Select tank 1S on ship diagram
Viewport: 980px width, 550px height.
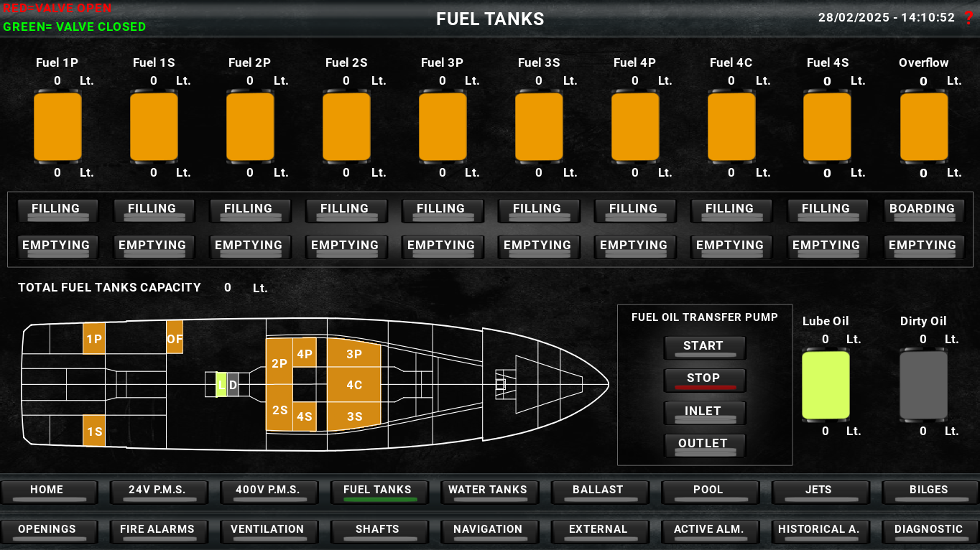(x=94, y=431)
